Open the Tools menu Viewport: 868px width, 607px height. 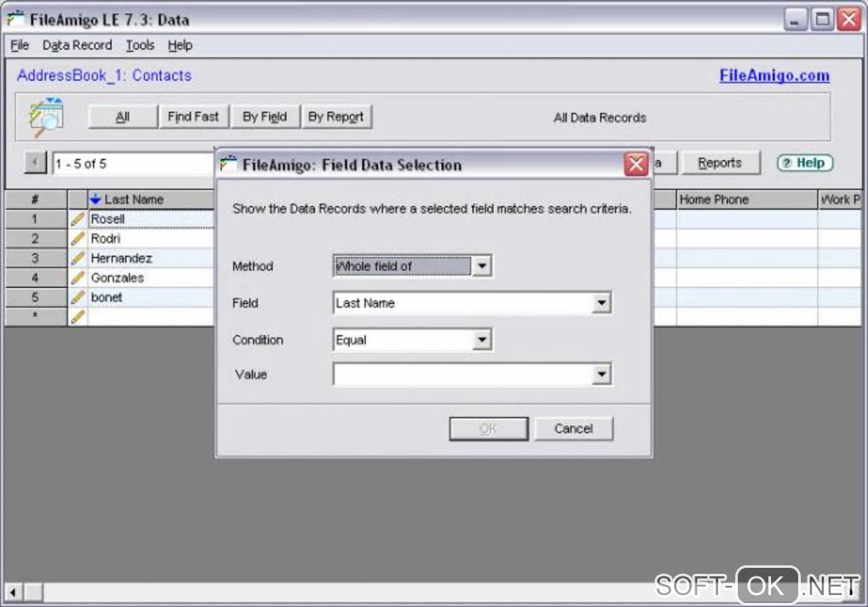(140, 45)
